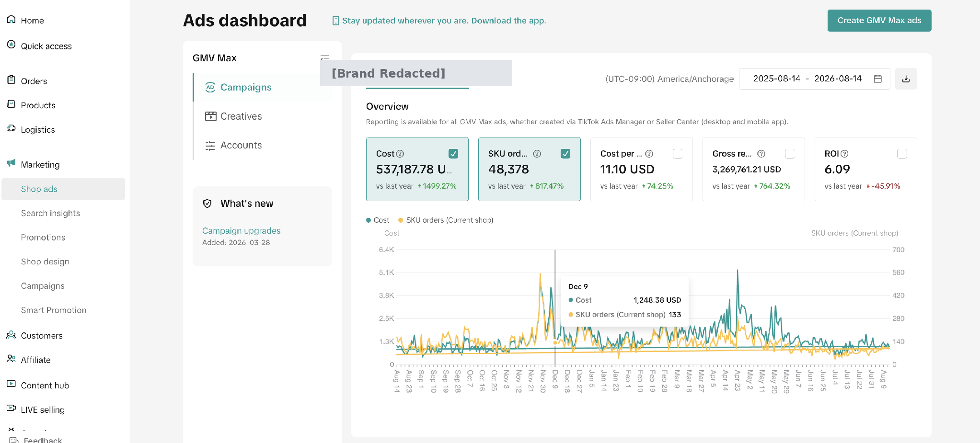The image size is (980, 443).
Task: Click the 'Added: 2026-03-28' text
Action: pos(236,243)
